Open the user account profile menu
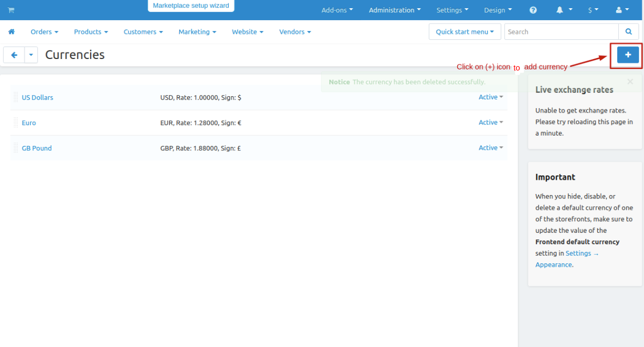Screen dimensions: 644x347 pos(622,10)
